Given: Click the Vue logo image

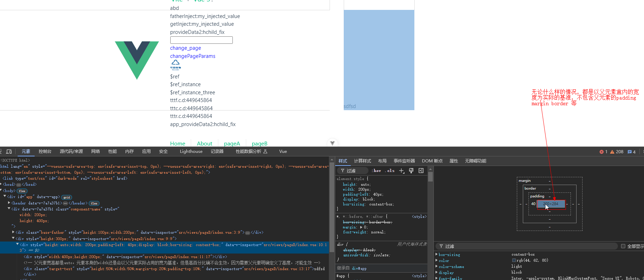Looking at the screenshot, I should coord(137,60).
